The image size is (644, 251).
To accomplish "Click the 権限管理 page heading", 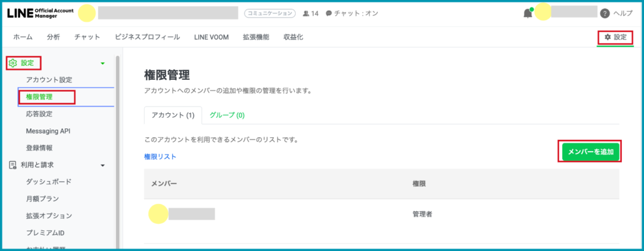I will point(167,75).
